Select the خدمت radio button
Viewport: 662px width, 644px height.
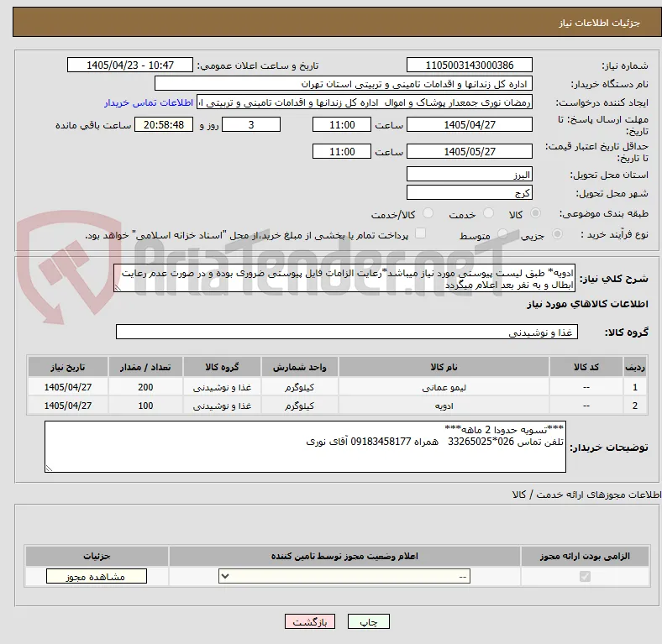tap(488, 213)
